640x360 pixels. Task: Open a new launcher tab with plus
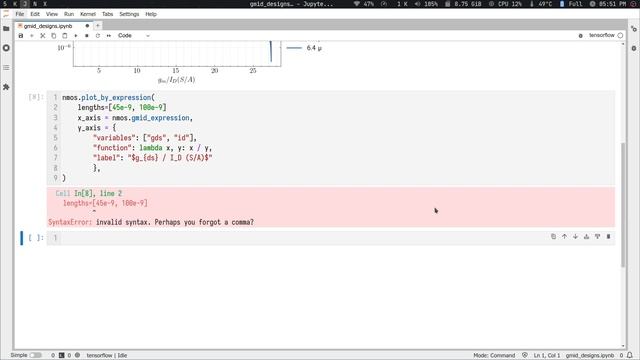coord(98,26)
